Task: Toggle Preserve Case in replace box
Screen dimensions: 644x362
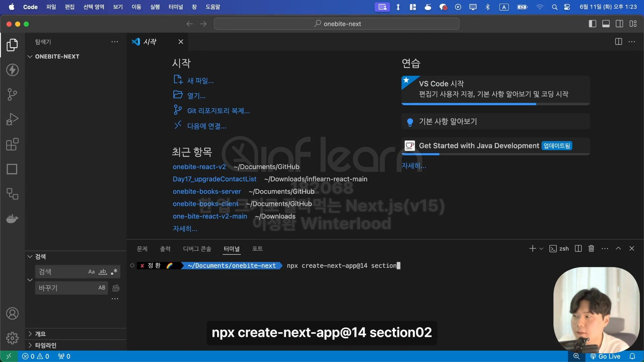Action: [102, 288]
